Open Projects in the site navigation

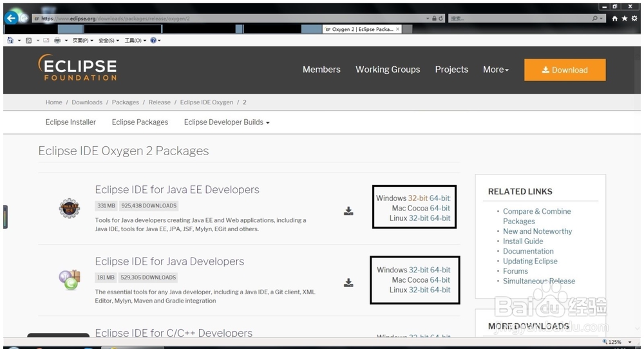point(452,70)
